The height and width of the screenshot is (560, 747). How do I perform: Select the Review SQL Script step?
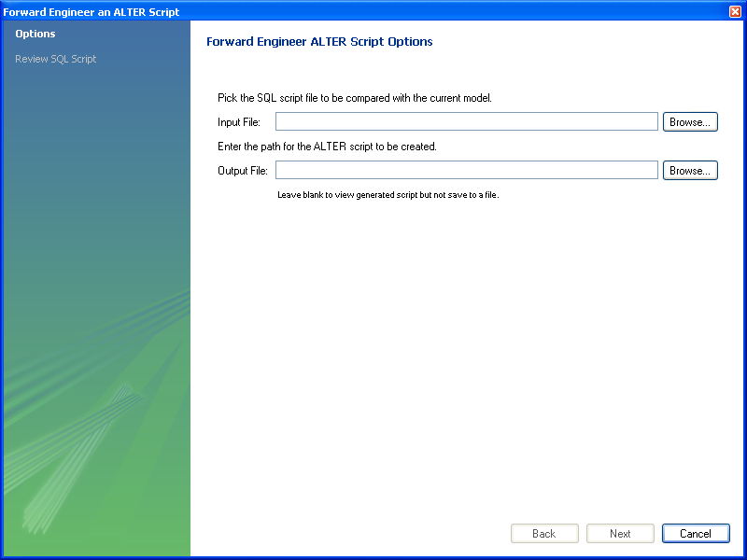click(56, 60)
